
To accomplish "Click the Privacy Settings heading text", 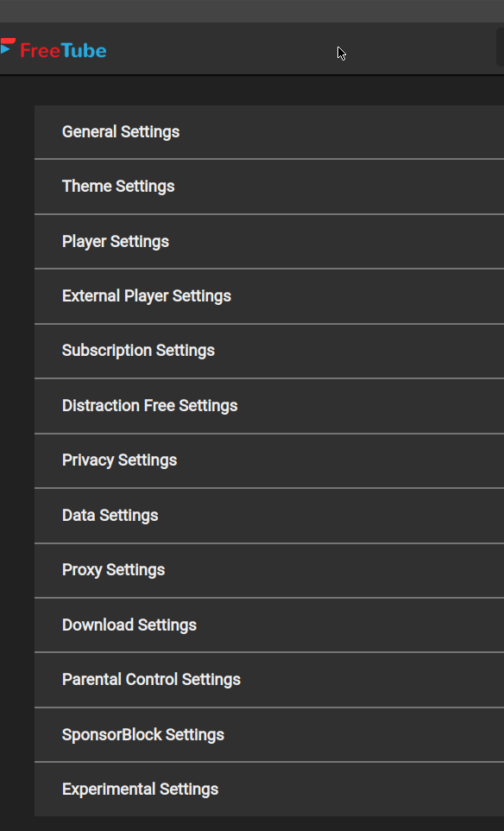I will click(118, 460).
